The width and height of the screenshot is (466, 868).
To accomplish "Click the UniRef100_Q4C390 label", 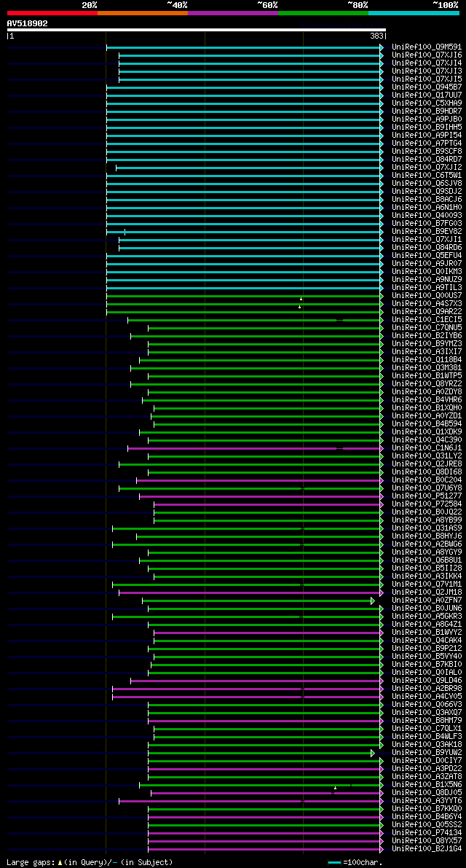I will click(x=426, y=440).
